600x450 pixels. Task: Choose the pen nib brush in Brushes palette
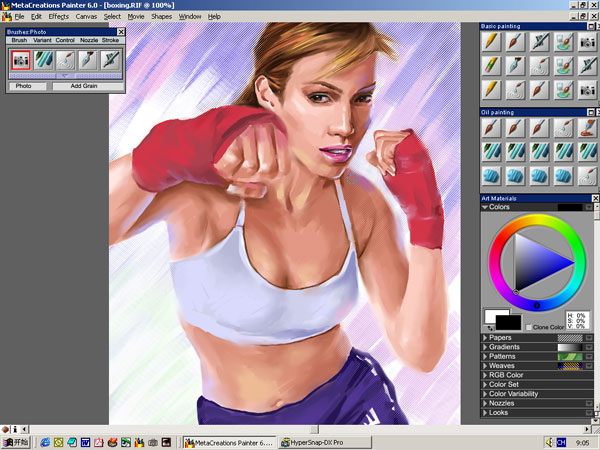88,59
